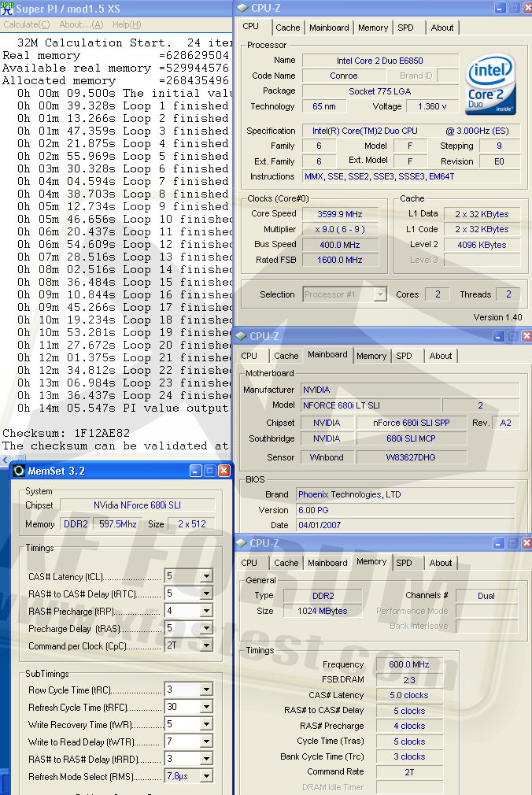Open the RAS# Precharge (tRP) dropdown
Viewport: 532px width, 795px height.
[206, 611]
